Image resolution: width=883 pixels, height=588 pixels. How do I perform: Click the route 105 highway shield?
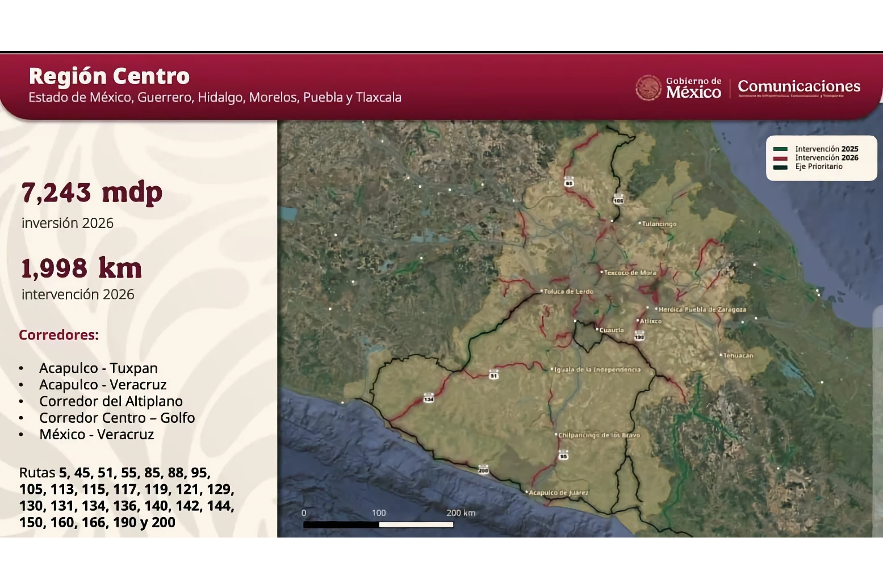[618, 200]
